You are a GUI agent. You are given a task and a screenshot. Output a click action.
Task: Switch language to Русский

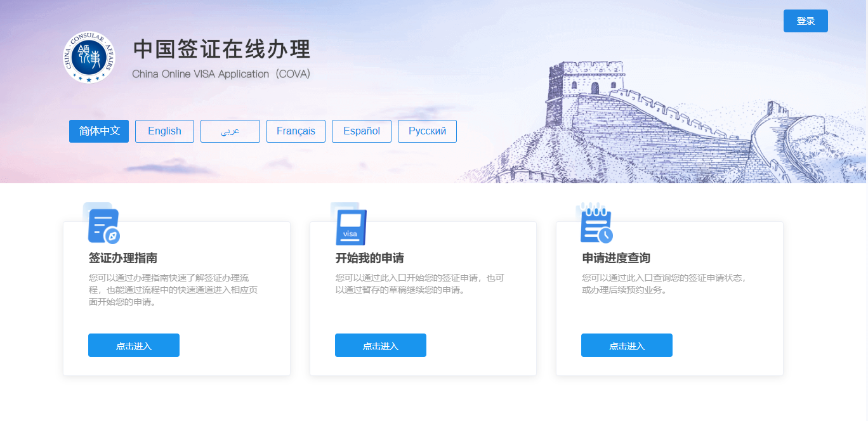(x=427, y=131)
